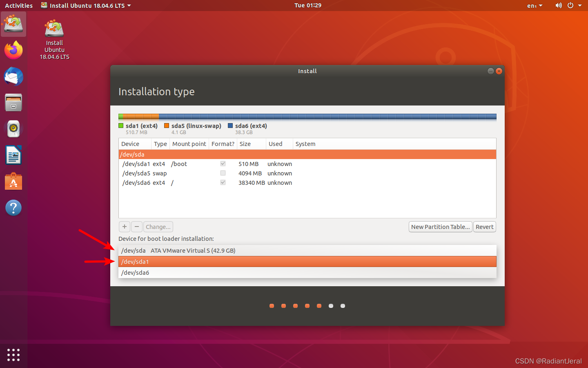Viewport: 588px width, 368px height.
Task: Click the 38.3 GB legend value
Action: [x=244, y=132]
